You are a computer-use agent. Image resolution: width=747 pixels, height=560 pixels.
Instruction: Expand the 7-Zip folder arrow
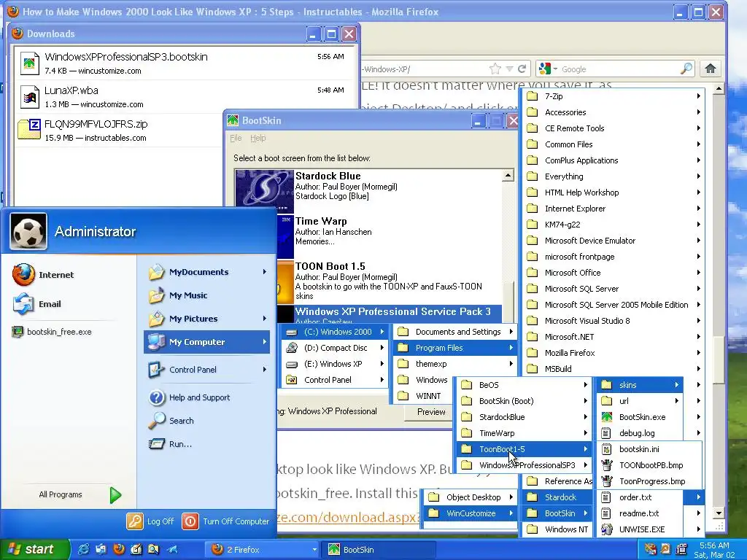(x=698, y=96)
